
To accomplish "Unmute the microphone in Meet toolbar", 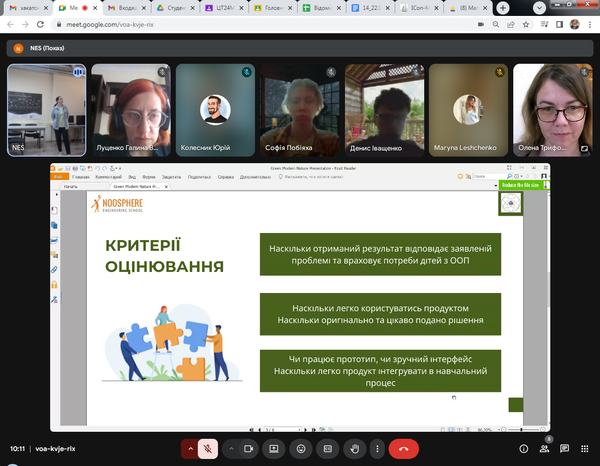I will coord(209,449).
